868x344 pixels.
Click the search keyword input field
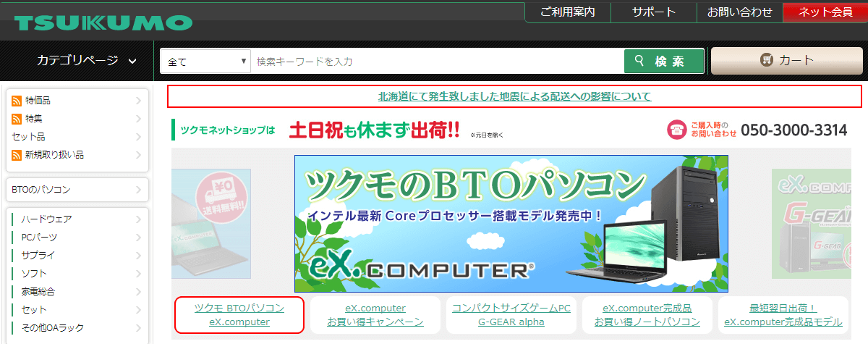coord(437,62)
